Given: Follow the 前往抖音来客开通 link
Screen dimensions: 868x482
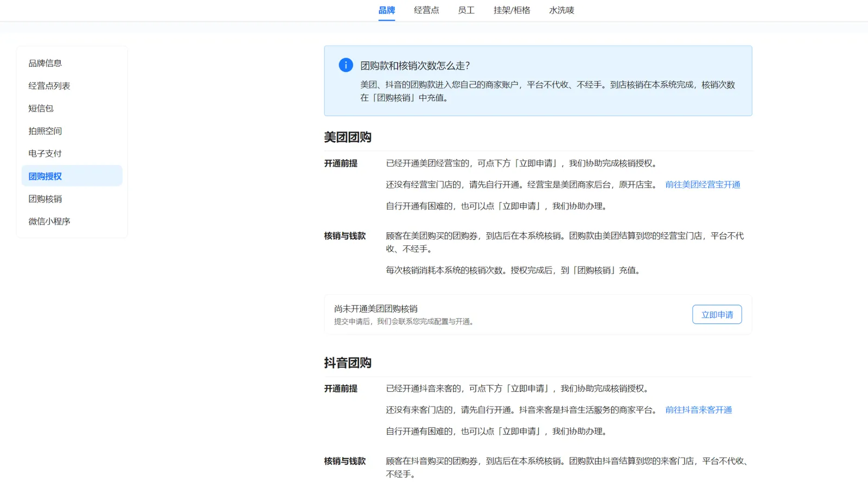Looking at the screenshot, I should pyautogui.click(x=698, y=410).
